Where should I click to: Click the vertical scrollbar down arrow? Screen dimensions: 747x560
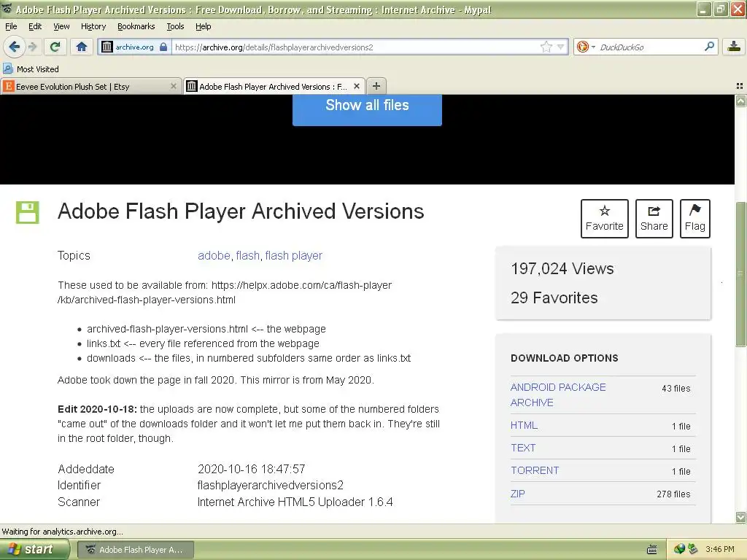pyautogui.click(x=740, y=517)
